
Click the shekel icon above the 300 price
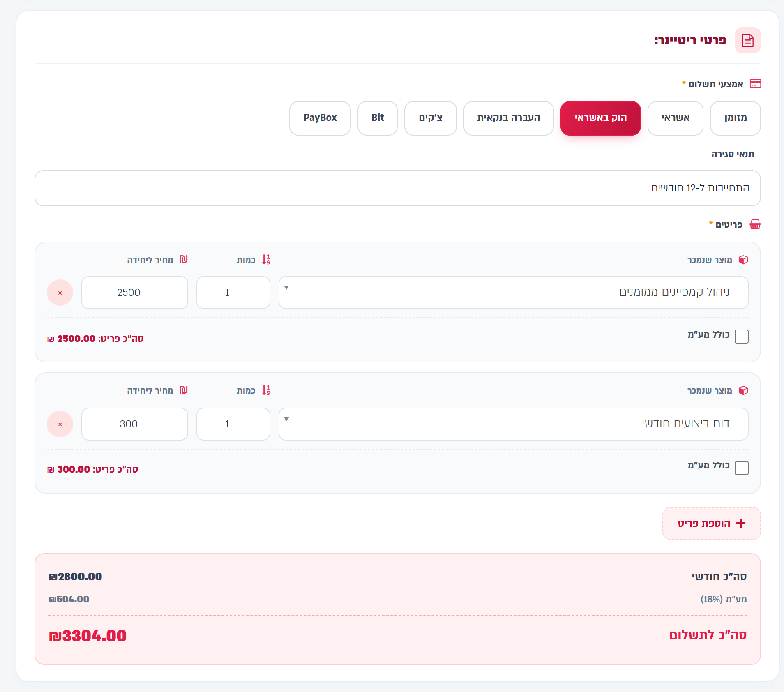click(184, 390)
